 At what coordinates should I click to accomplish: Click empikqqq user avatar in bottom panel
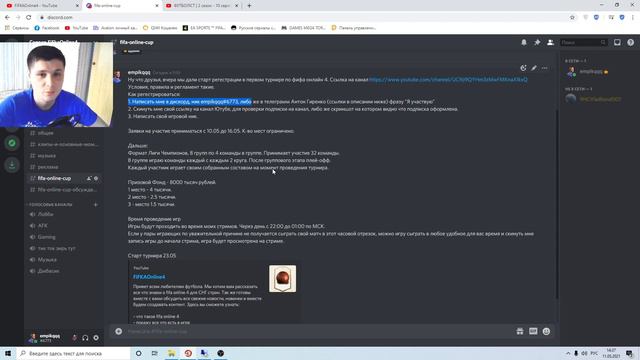tap(33, 338)
